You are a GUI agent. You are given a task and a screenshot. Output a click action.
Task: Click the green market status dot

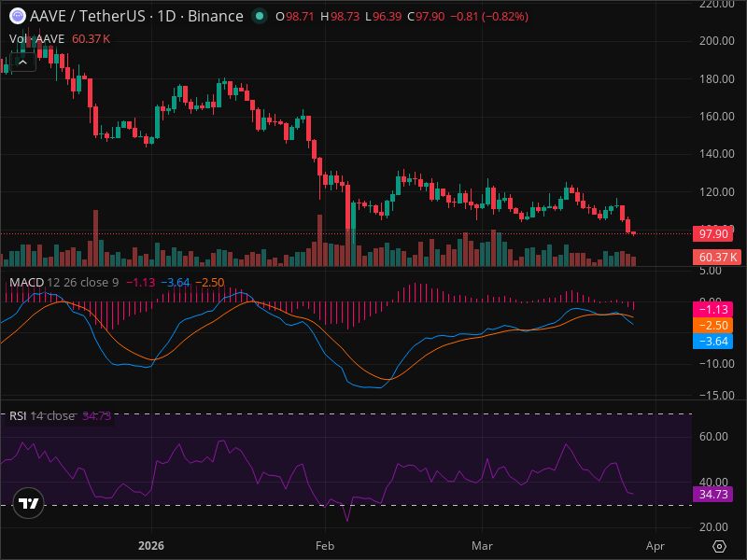click(260, 16)
